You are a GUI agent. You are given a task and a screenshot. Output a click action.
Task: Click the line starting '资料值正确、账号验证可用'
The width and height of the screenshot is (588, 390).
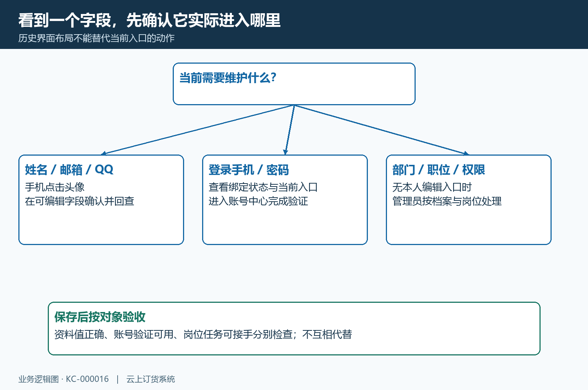[203, 334]
